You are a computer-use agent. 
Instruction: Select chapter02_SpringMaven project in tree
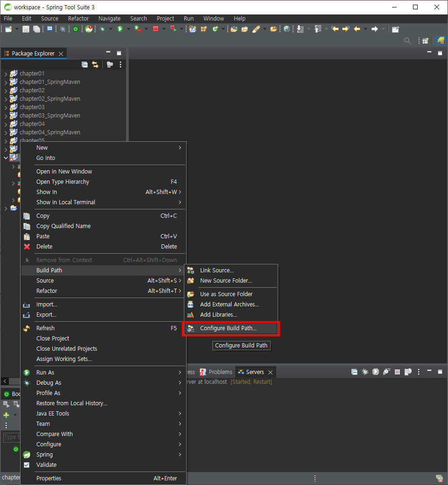pos(50,99)
